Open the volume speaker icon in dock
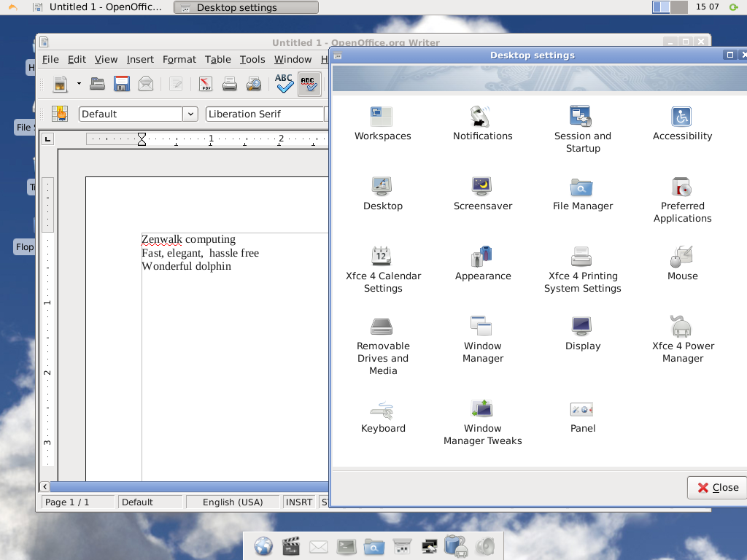Viewport: 747px width, 560px height. [x=485, y=545]
